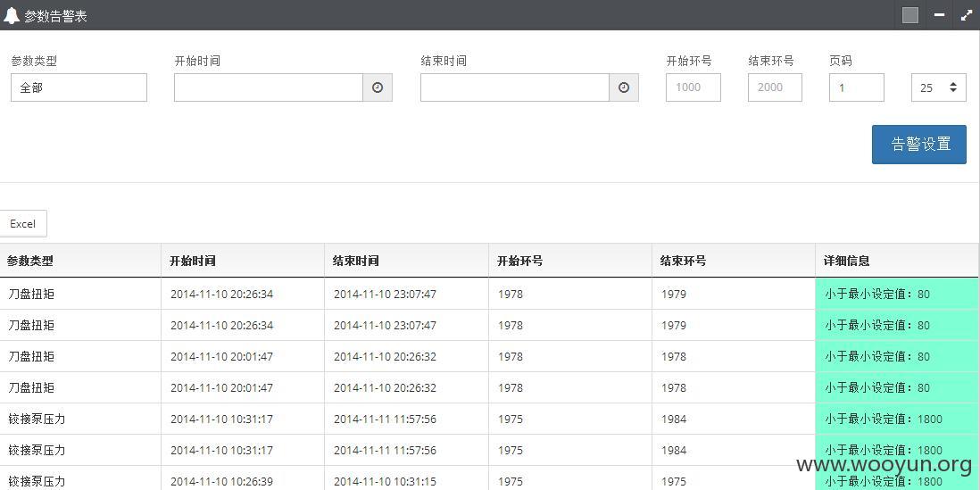Click end time 2014-11-11 11:57:56 in fifth row
Screen dimensions: 980x490
pos(385,419)
